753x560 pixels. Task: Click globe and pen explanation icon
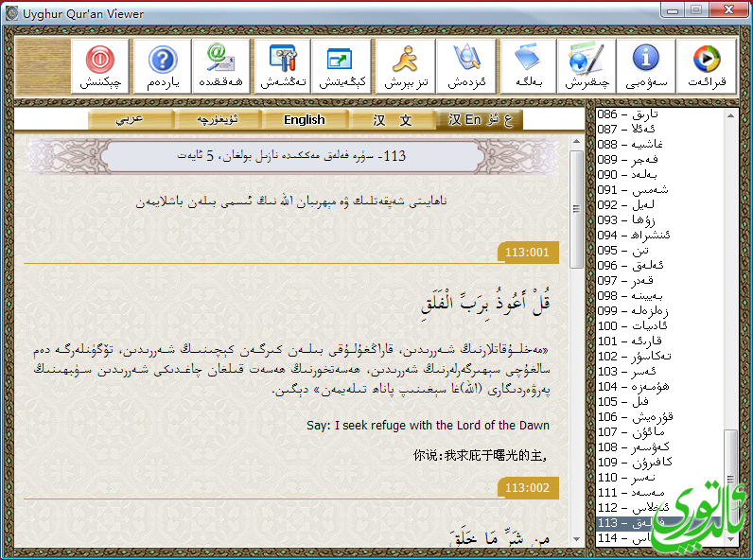pyautogui.click(x=587, y=66)
